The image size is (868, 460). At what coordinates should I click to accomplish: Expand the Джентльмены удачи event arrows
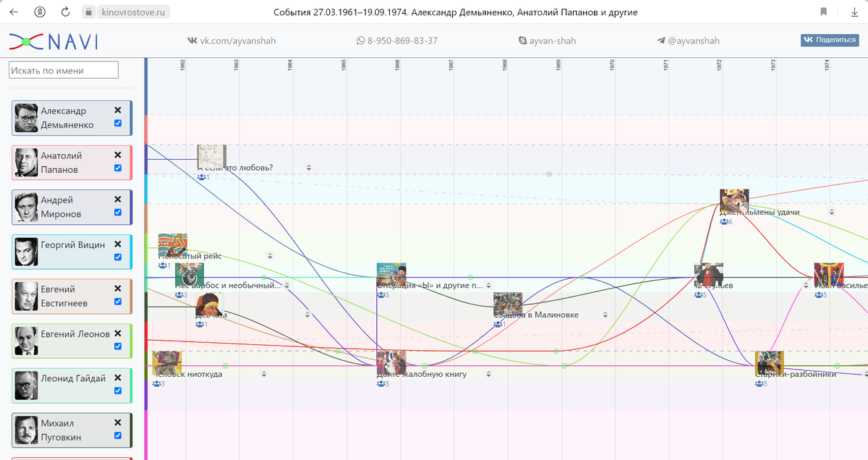coord(831,213)
